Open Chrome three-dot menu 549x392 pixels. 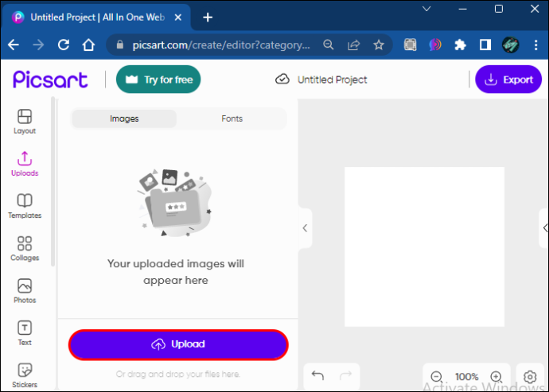point(535,45)
